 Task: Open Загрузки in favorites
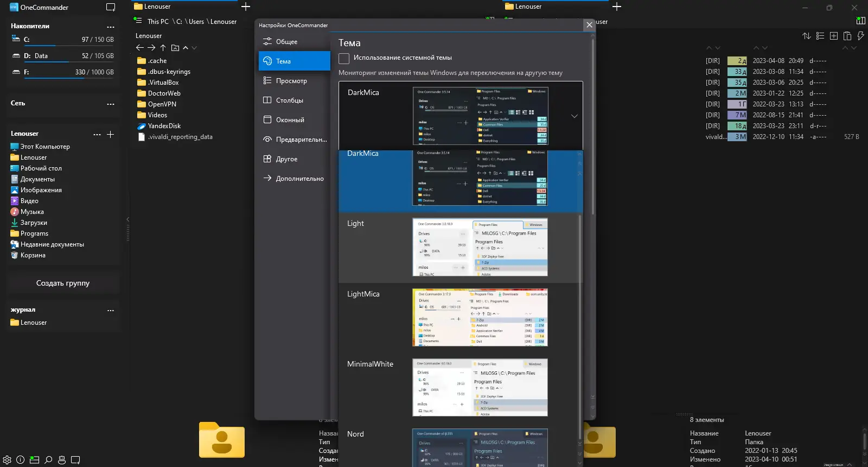point(29,223)
